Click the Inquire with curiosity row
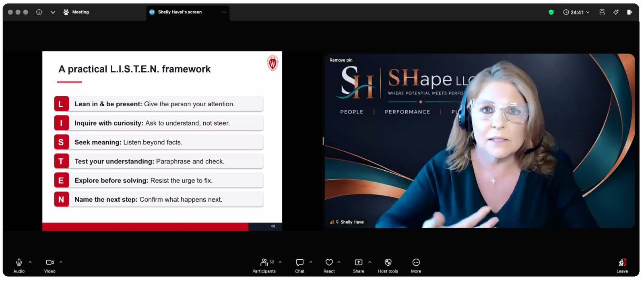 [x=159, y=123]
